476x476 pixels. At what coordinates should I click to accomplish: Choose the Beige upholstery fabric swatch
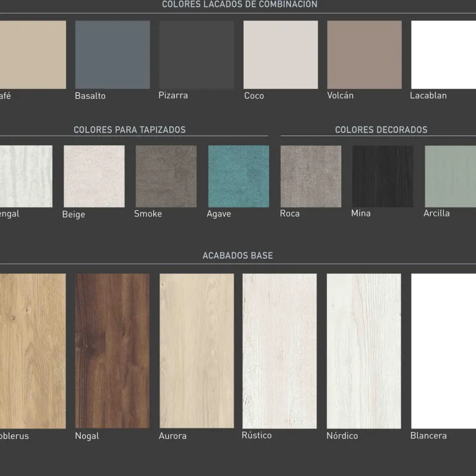coord(94,176)
